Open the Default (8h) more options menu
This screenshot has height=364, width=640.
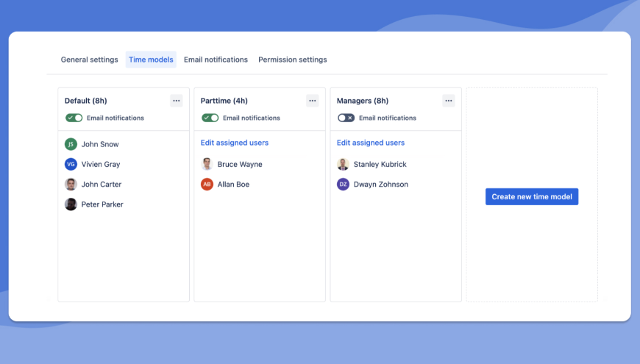tap(177, 101)
